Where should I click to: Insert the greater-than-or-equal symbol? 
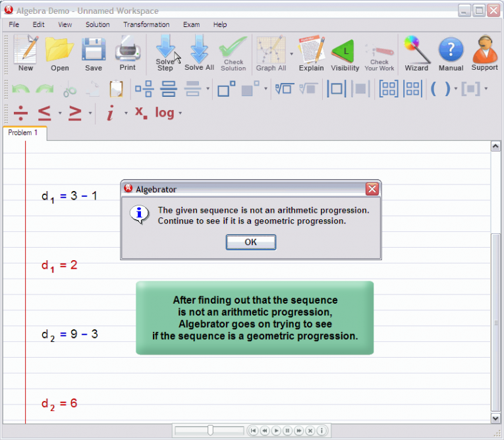tap(75, 113)
